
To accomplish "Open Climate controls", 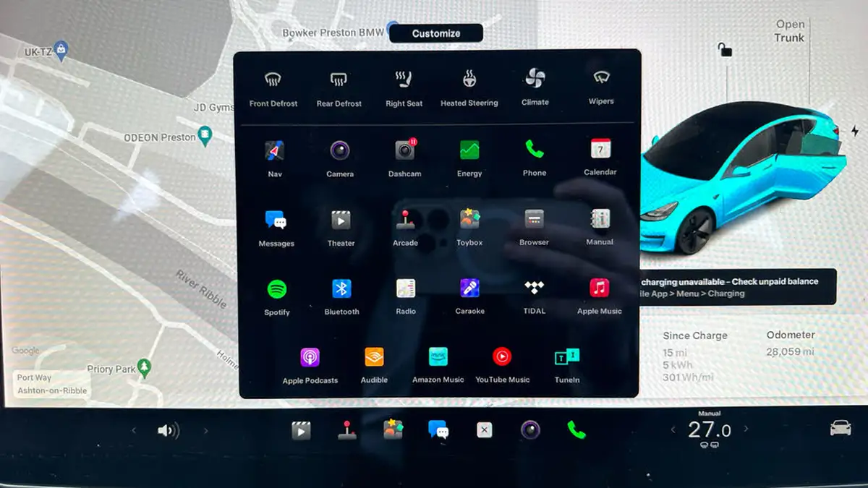I will (x=535, y=87).
